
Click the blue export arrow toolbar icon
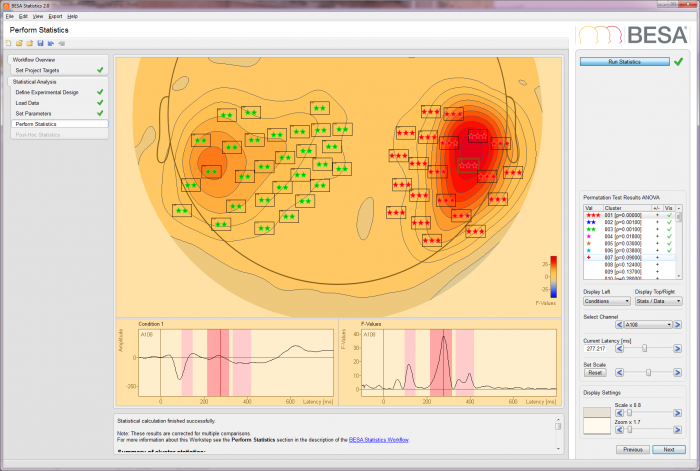click(x=51, y=43)
